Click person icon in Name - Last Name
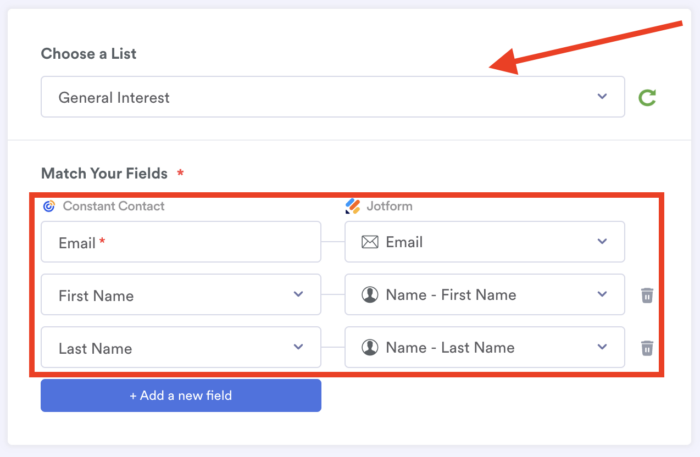This screenshot has width=700, height=457. pos(370,348)
